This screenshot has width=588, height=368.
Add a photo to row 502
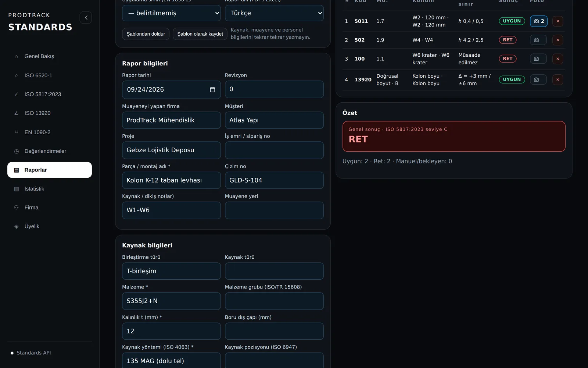click(538, 40)
